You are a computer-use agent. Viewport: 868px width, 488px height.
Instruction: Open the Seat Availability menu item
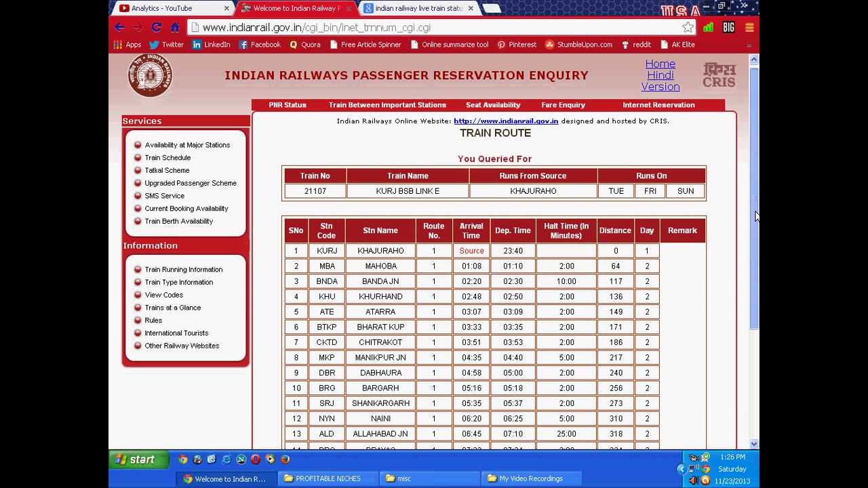click(493, 105)
